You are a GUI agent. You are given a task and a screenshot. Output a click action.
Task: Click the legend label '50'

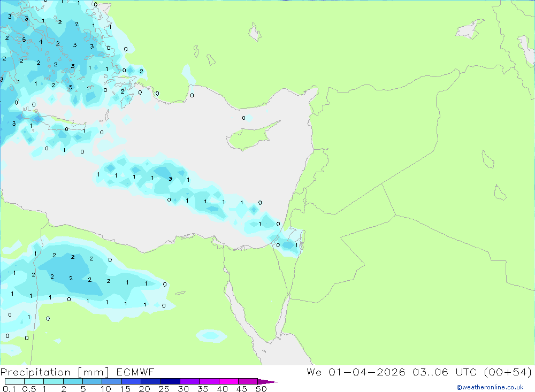tap(261, 389)
